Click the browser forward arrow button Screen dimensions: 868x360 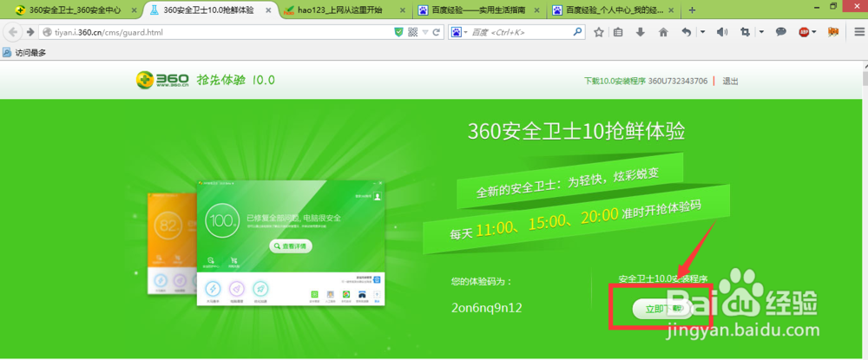30,32
